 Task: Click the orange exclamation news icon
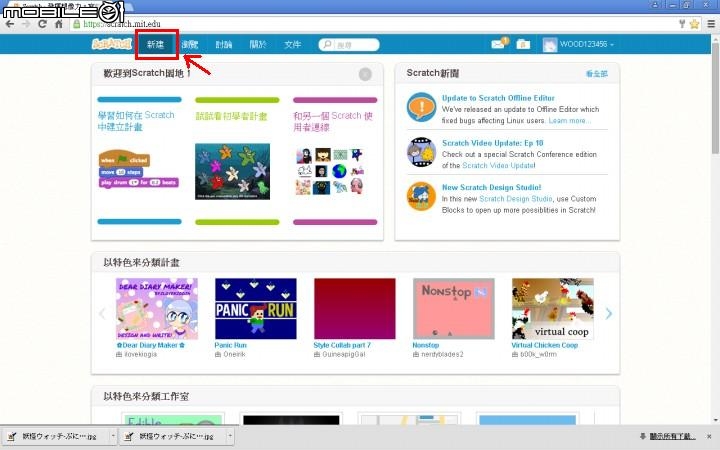[x=421, y=107]
